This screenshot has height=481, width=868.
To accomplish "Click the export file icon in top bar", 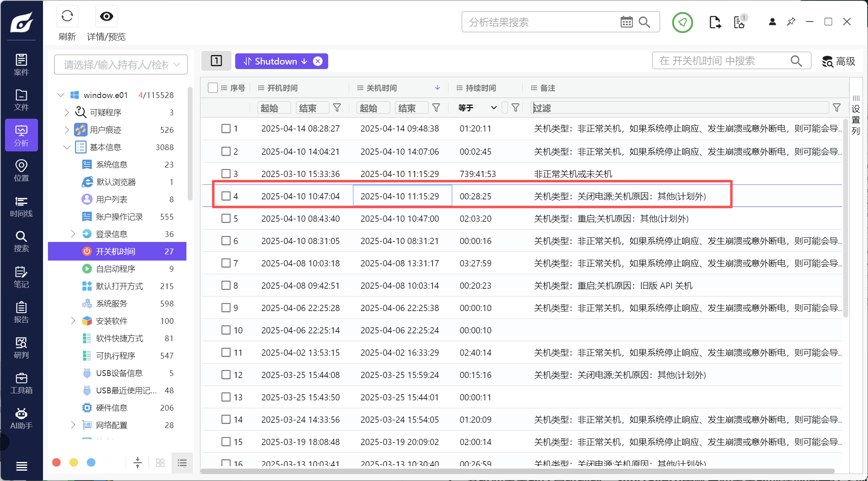I will coord(715,22).
